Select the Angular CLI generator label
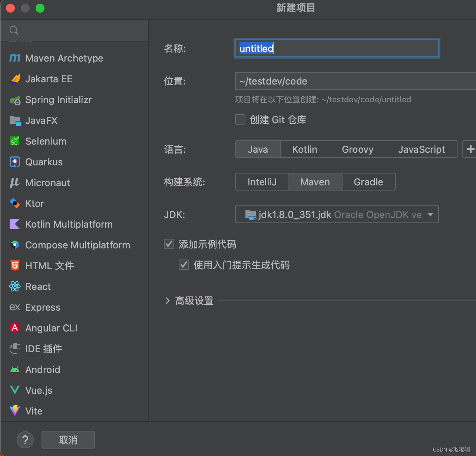The width and height of the screenshot is (476, 456). click(52, 328)
